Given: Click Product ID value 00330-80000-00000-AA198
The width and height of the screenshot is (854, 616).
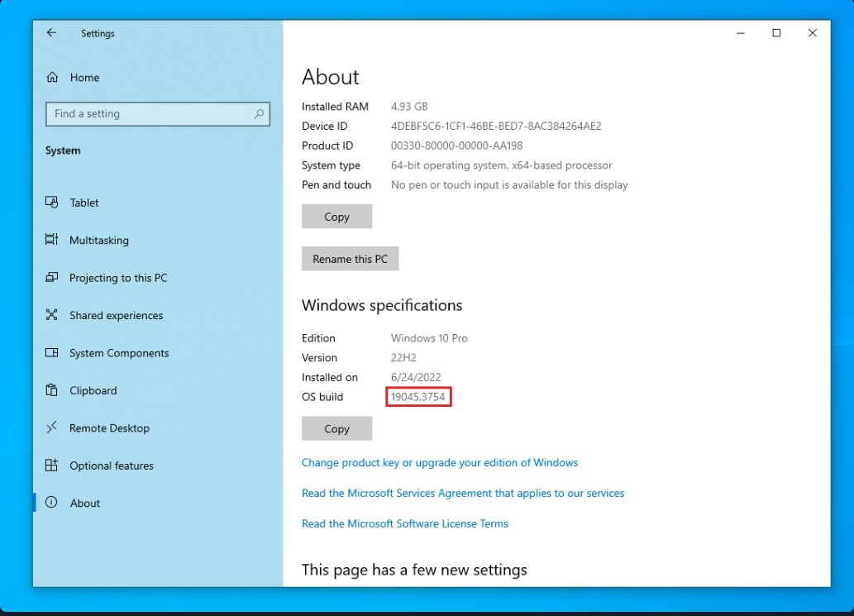Looking at the screenshot, I should [456, 146].
